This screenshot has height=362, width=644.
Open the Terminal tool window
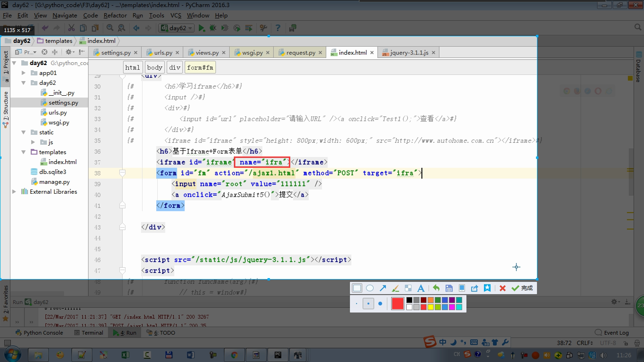coord(88,333)
